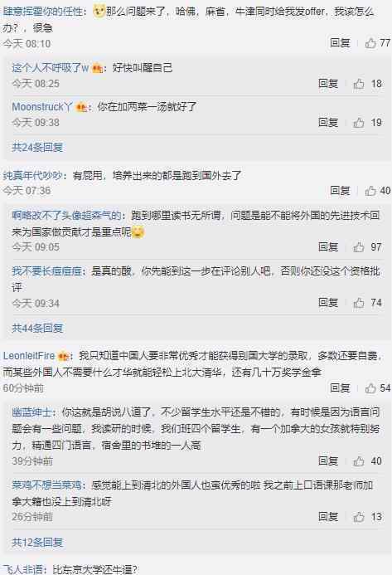Screen dimensions: 392x575
Task: Expand all 12 replies (共12条回复)
Action: coord(37,542)
